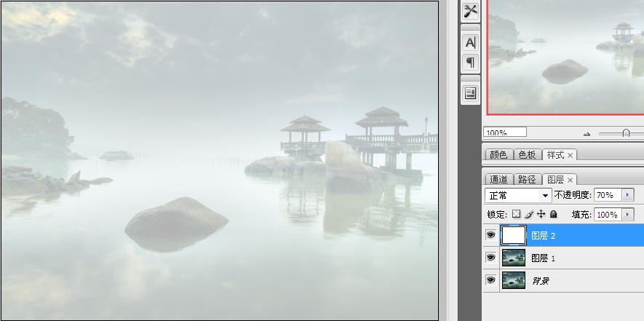Image resolution: width=644 pixels, height=321 pixels.
Task: Hide 图层 2 with its eye icon
Action: pos(490,235)
